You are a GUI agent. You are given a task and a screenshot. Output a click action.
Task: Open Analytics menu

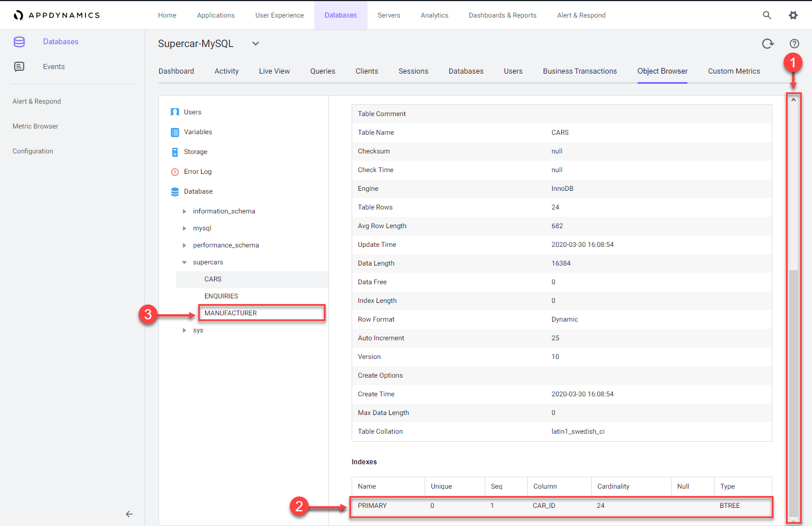click(x=434, y=15)
